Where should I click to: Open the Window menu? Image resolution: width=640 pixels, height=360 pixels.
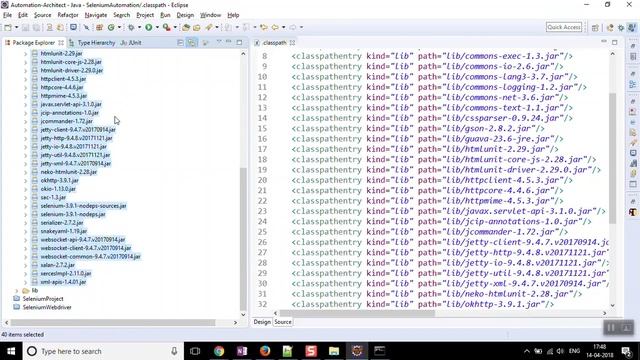click(x=210, y=15)
